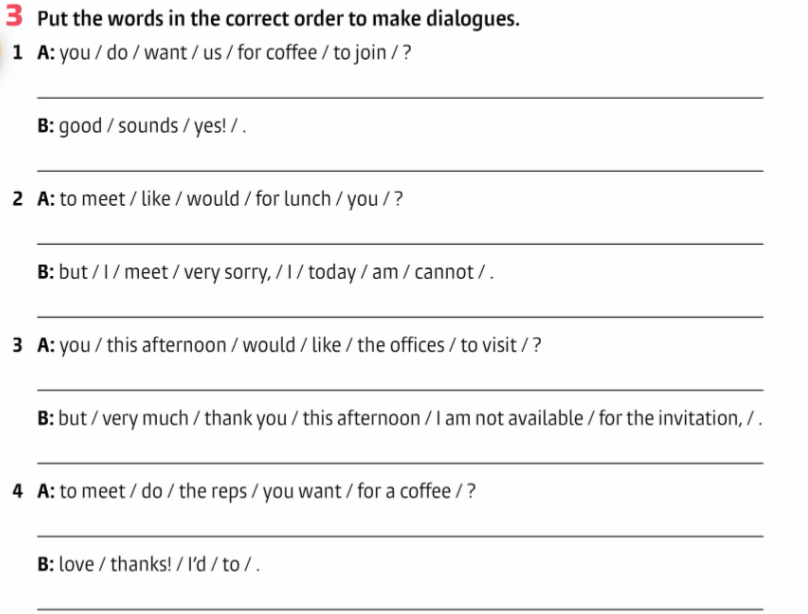
Task: Click the word 'thanks!' in dialogue 4 B
Action: (140, 565)
